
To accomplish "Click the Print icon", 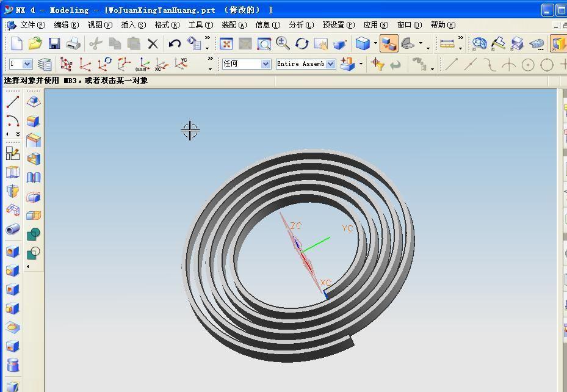I will pyautogui.click(x=73, y=43).
